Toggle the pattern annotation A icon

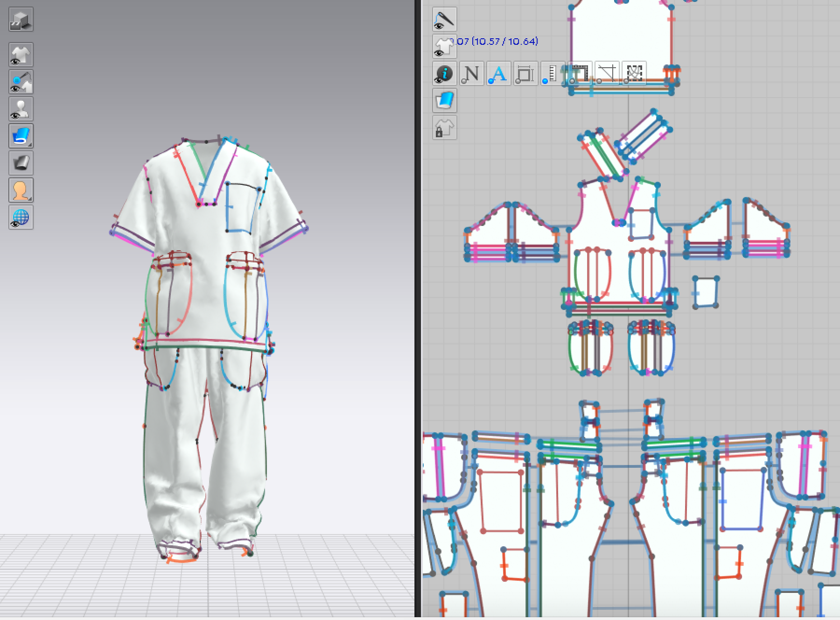[499, 73]
